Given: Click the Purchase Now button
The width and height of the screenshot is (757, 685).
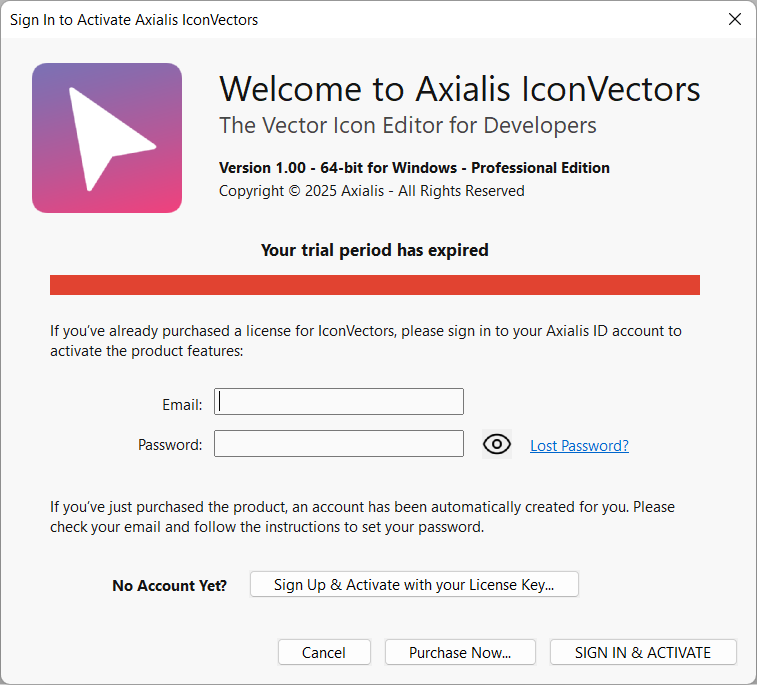Looking at the screenshot, I should click(x=460, y=653).
